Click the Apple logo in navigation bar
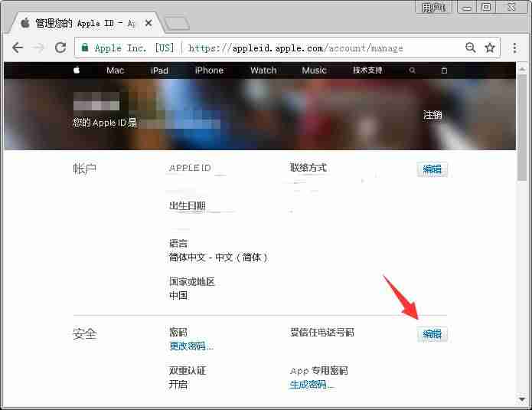This screenshot has width=532, height=410. coord(77,70)
